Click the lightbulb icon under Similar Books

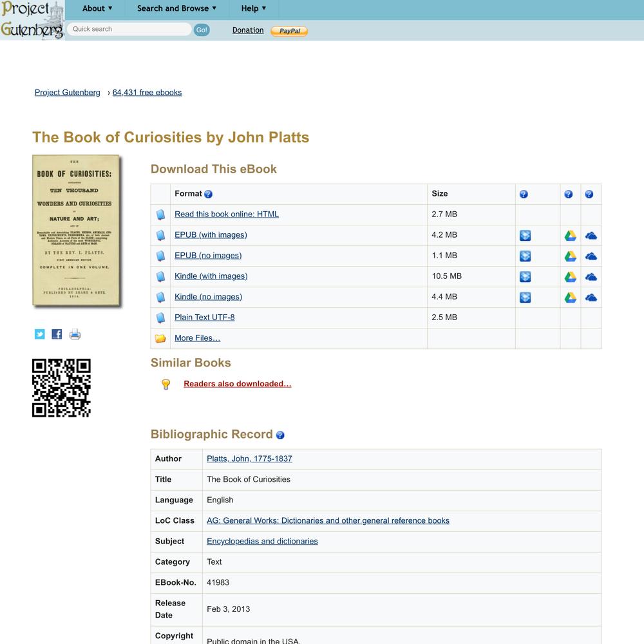pyautogui.click(x=166, y=384)
